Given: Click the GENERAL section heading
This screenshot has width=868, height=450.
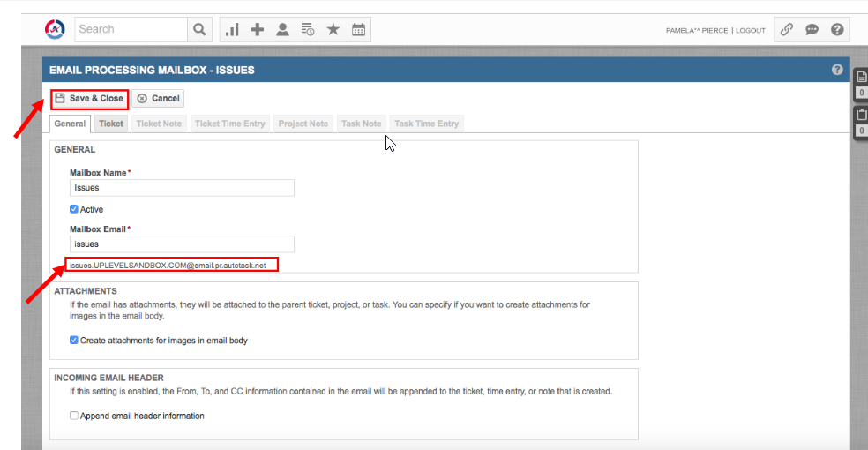Looking at the screenshot, I should [x=75, y=149].
